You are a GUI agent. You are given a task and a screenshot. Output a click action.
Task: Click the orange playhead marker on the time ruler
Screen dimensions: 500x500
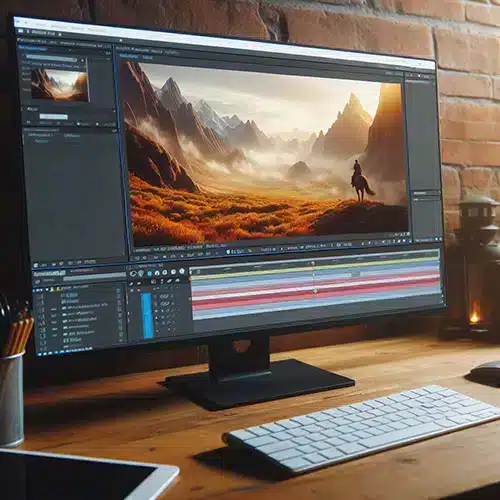tap(313, 263)
